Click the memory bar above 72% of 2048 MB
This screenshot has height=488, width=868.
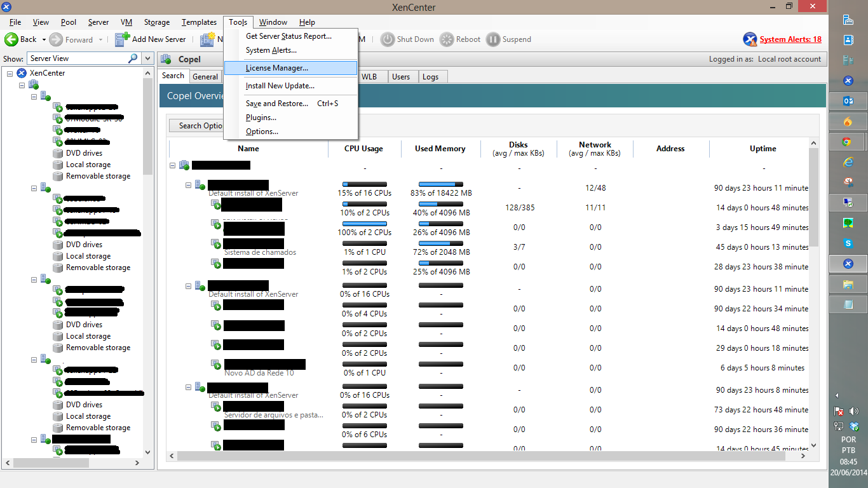(x=440, y=243)
